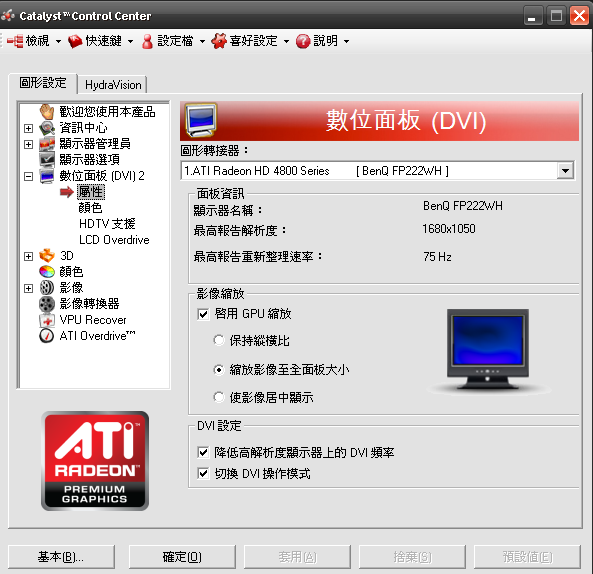The width and height of the screenshot is (593, 574).
Task: Click the Catalyst title bar app icon
Action: pyautogui.click(x=8, y=16)
